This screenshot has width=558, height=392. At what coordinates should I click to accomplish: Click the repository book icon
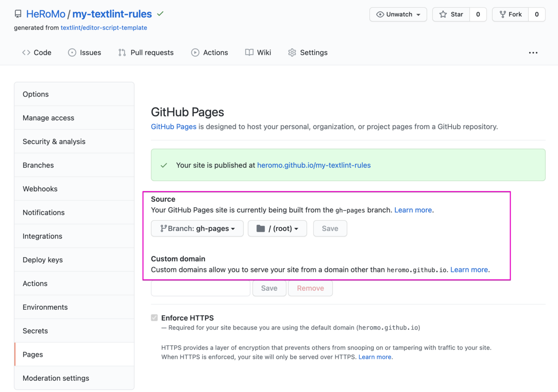click(18, 14)
